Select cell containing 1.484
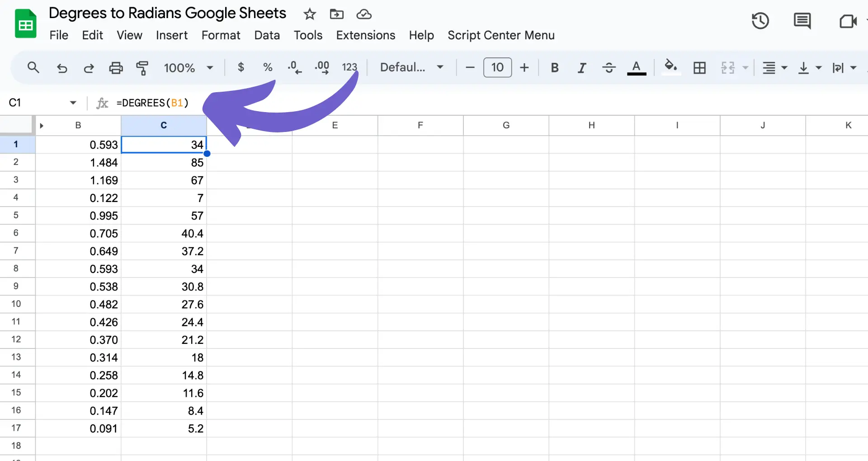Image resolution: width=868 pixels, height=461 pixels. pyautogui.click(x=78, y=162)
